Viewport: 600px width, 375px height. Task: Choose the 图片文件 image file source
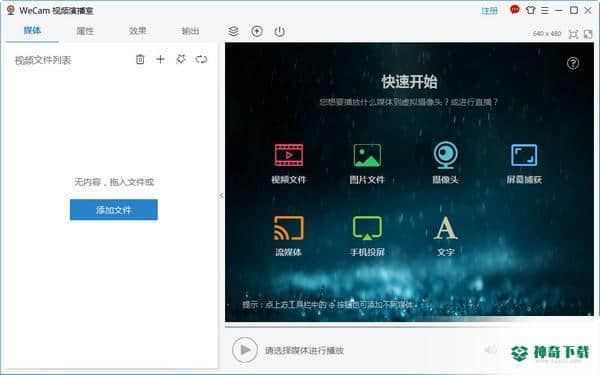pyautogui.click(x=367, y=163)
